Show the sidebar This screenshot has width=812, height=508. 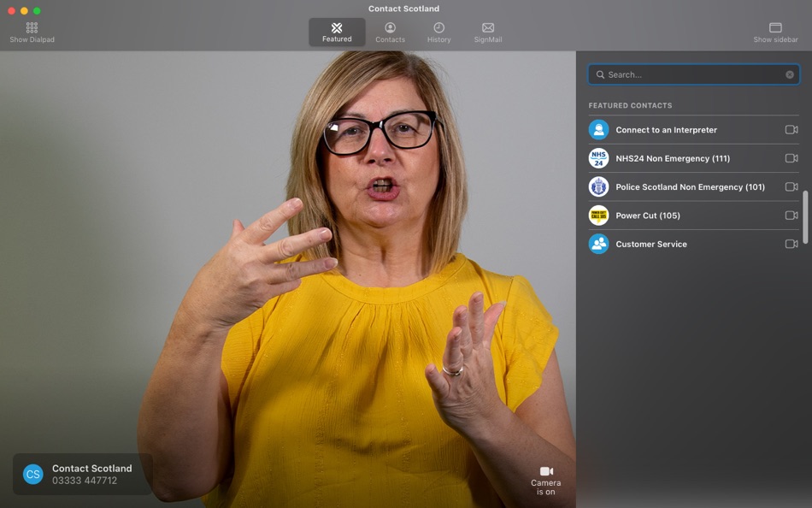(x=774, y=32)
